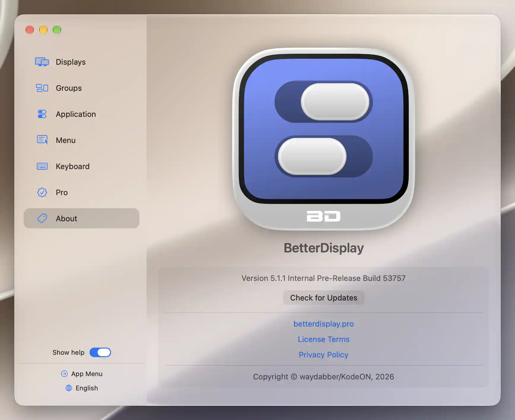The height and width of the screenshot is (420, 515).
Task: Click the globe icon beside English
Action: click(69, 388)
